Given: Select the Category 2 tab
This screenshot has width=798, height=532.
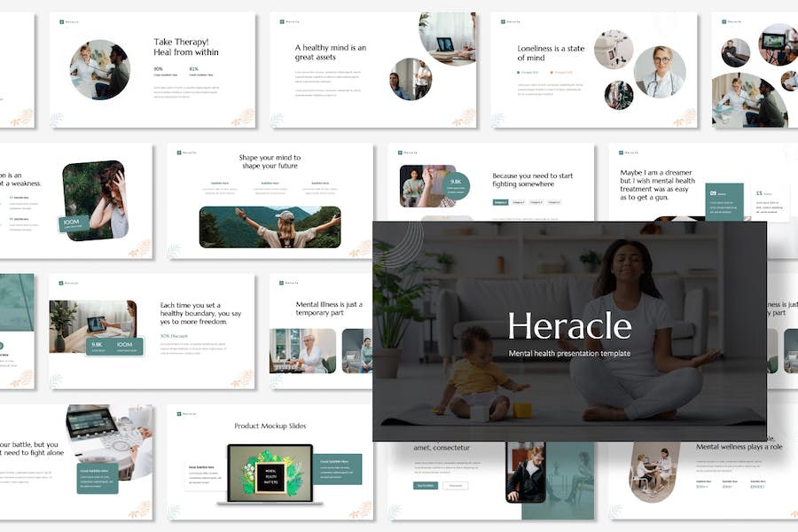Looking at the screenshot, I should pos(518,202).
